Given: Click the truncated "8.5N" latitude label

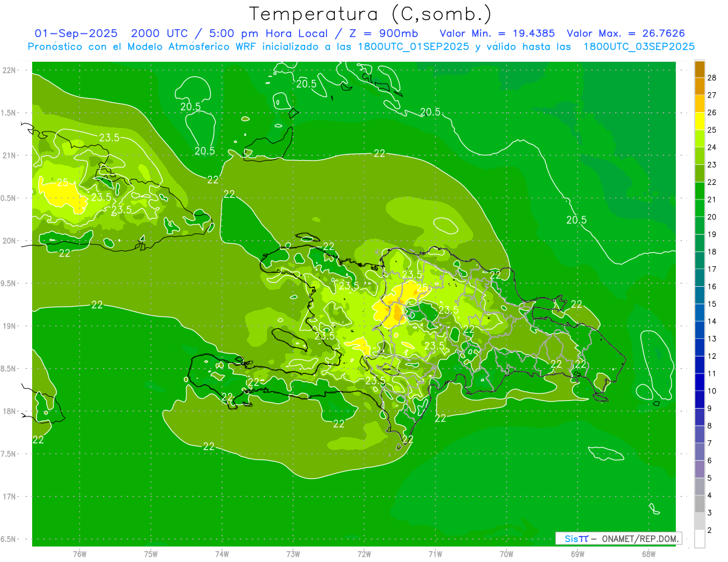Looking at the screenshot, I should click(8, 369).
